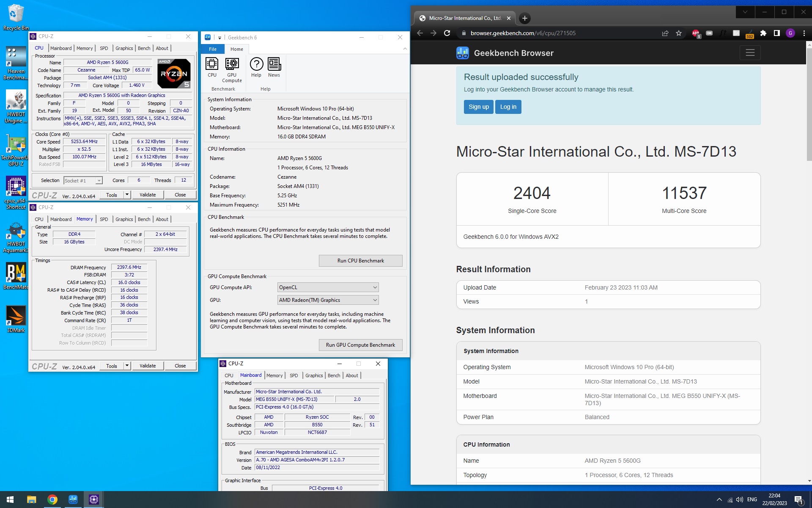Reload the Geekbench Browser page

(x=447, y=33)
